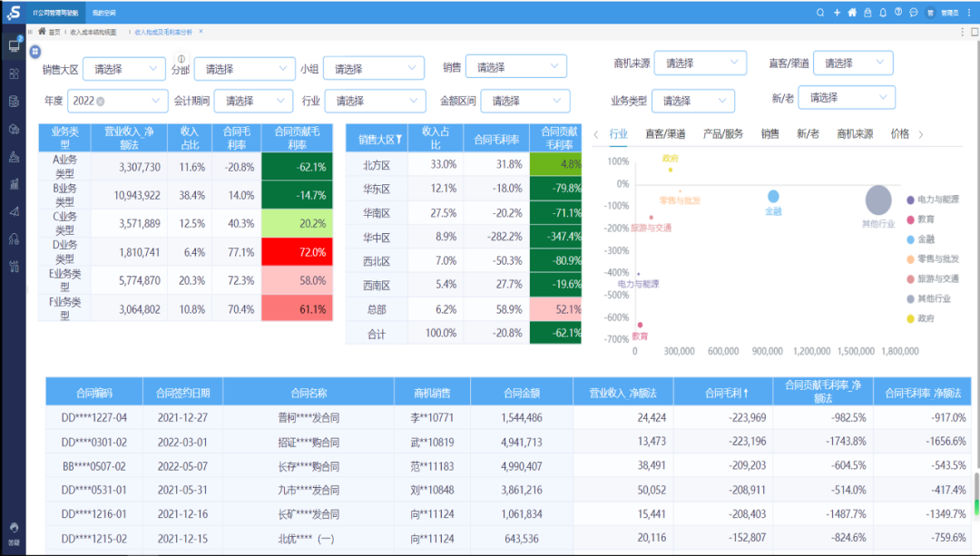Screen dimensions: 980x556
Task: Open 我的空间 header menu
Action: click(x=103, y=13)
